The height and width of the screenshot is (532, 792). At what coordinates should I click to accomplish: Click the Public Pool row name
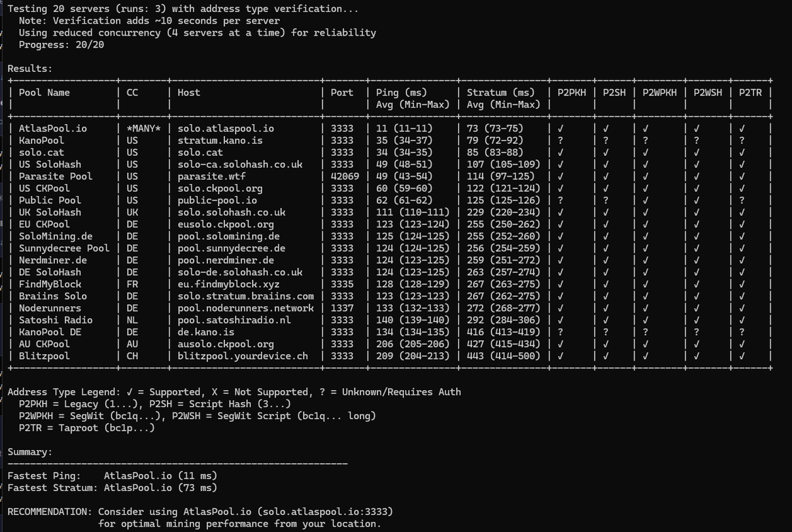point(50,200)
